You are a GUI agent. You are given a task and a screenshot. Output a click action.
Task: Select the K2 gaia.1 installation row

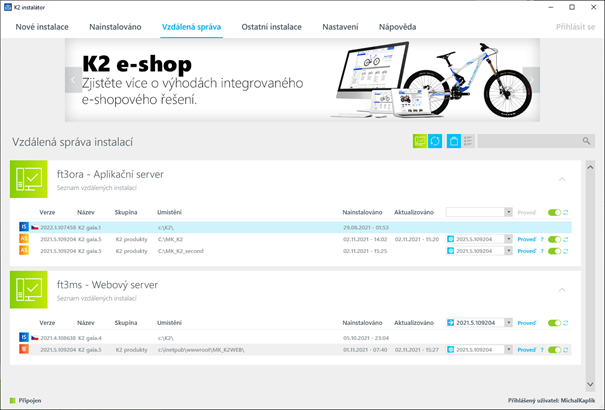pos(295,227)
